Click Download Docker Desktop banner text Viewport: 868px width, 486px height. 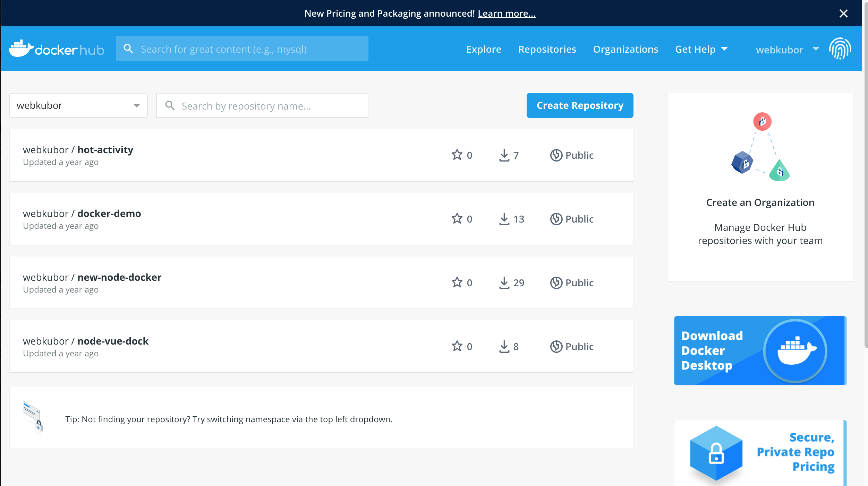pyautogui.click(x=712, y=350)
